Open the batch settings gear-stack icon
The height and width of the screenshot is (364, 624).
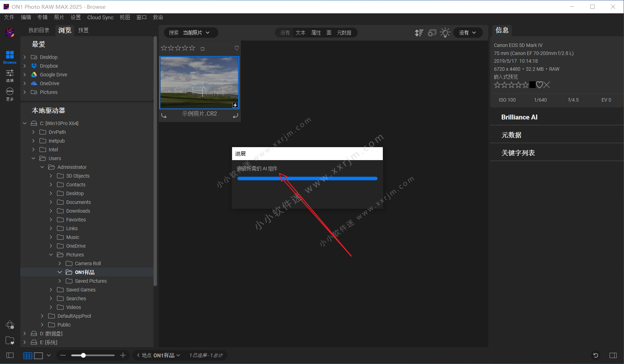(432, 33)
